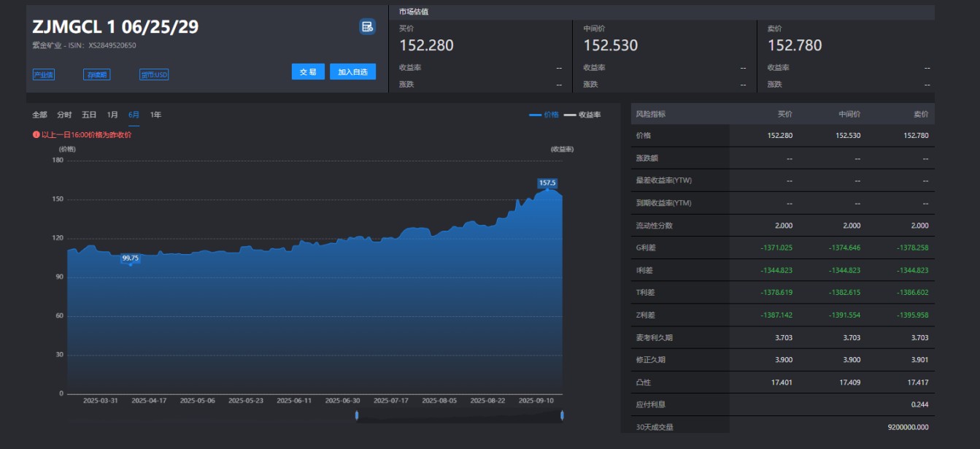The height and width of the screenshot is (449, 980).
Task: Click the 2025-09-10 date on chart axis
Action: (x=536, y=400)
